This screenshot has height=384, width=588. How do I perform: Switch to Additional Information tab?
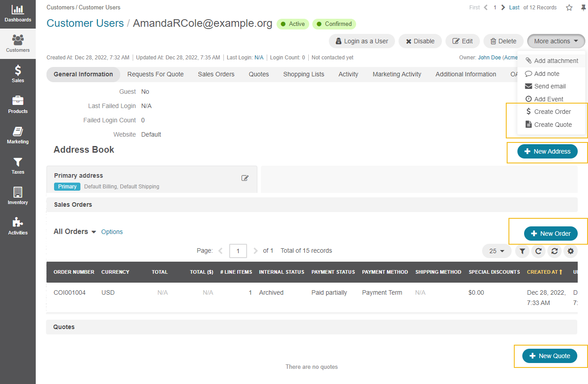[466, 75]
